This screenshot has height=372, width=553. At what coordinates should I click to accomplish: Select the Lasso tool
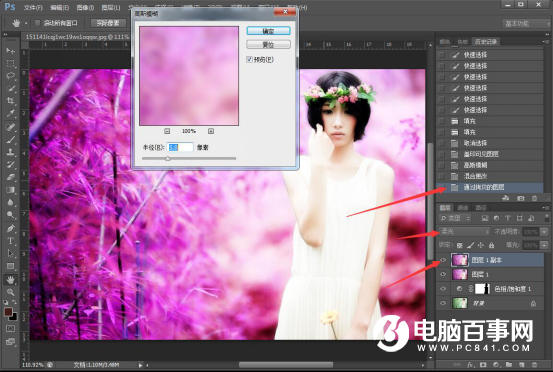click(10, 76)
